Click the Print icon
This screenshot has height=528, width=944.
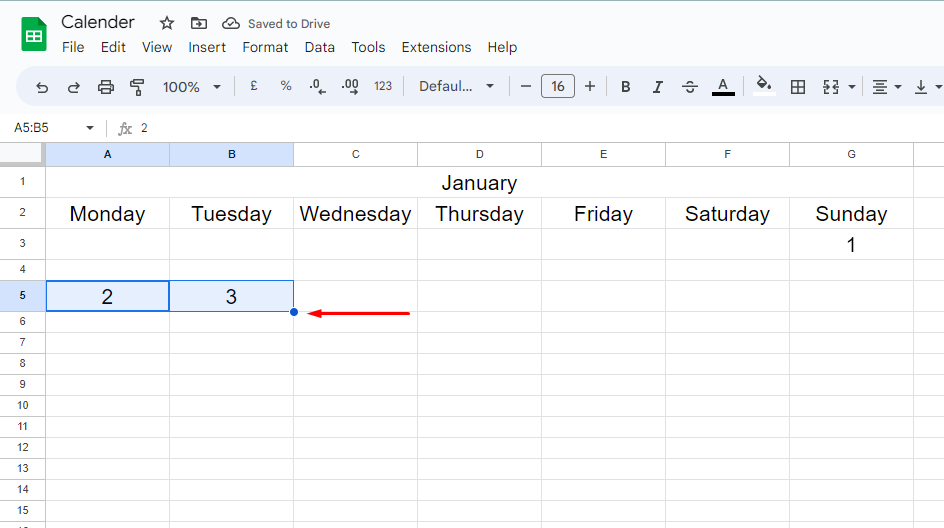coord(106,87)
